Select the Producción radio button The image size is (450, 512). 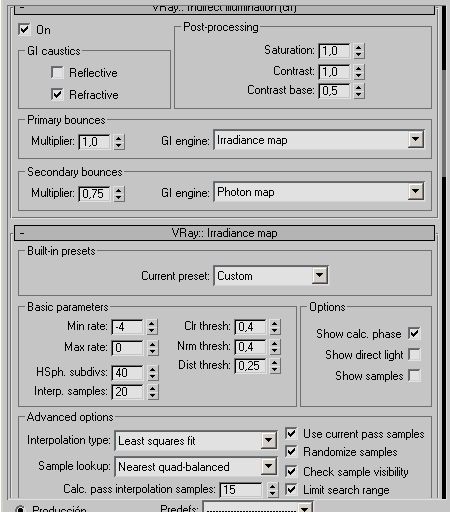(x=20, y=509)
